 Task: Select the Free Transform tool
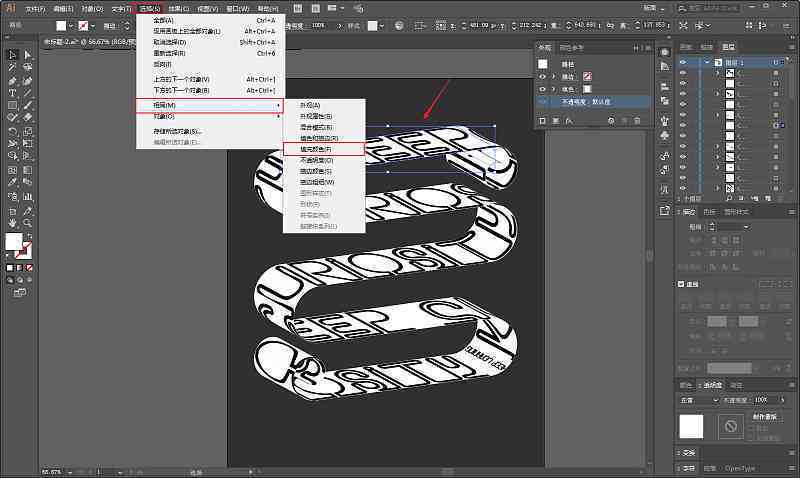[28, 144]
